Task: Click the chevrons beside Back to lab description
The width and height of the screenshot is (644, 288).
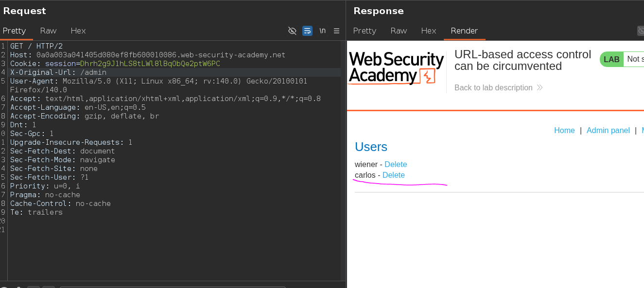Action: point(540,88)
